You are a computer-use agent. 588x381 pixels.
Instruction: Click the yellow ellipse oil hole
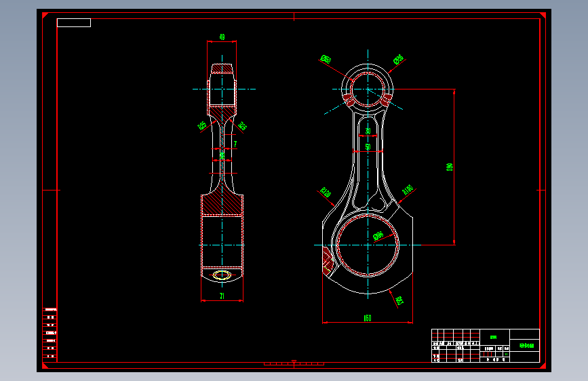[x=222, y=275]
